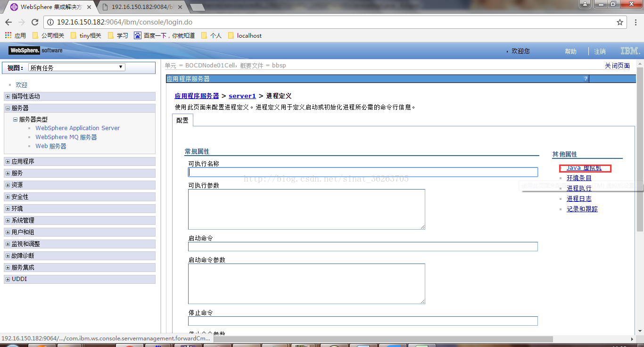Go to 应用程序服务器 breadcrumb link
644x347 pixels.
point(197,96)
